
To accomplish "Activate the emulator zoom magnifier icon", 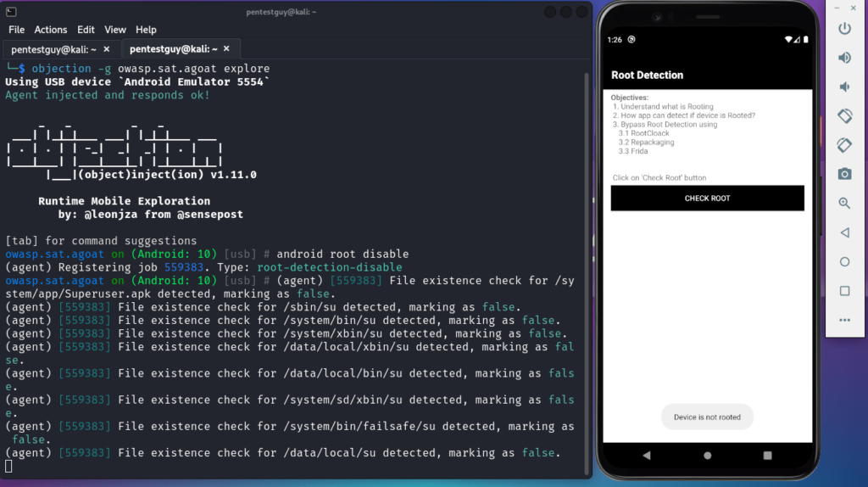I will (844, 204).
